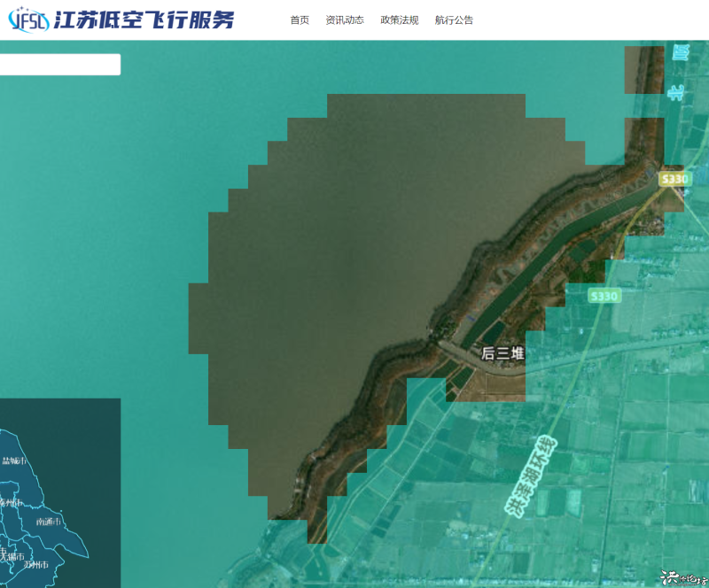Click the watermark logo in bottom-right corner
Image resolution: width=709 pixels, height=588 pixels.
click(x=685, y=577)
